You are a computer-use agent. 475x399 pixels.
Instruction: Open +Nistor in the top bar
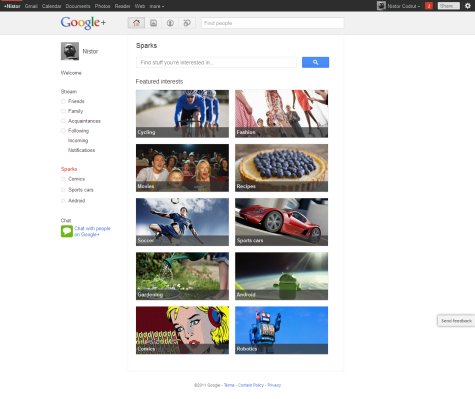point(12,6)
